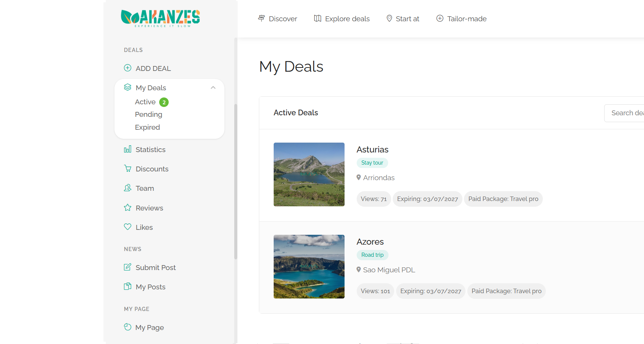Click the Azores Expiring: 03/07/2027 badge
Viewport: 644px width, 344px height.
[431, 291]
